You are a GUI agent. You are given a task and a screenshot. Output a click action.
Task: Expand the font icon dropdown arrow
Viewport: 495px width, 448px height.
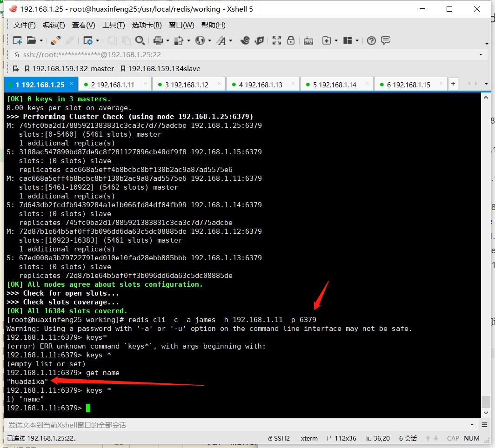(231, 41)
